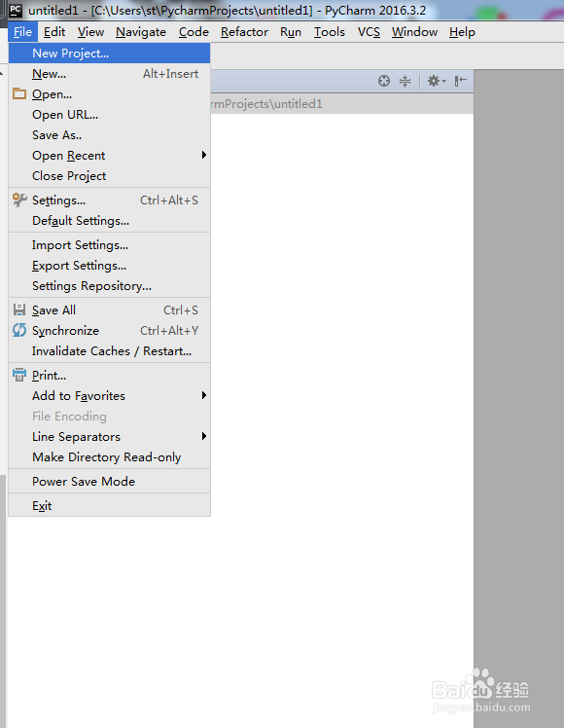This screenshot has width=564, height=728.
Task: Click the blue Synchronize arrows icon
Action: click(x=19, y=330)
